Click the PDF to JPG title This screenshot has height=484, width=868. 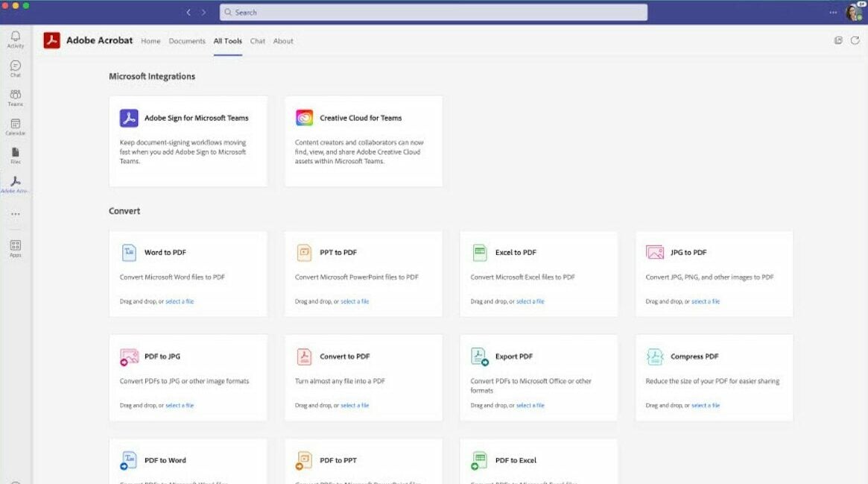[162, 356]
